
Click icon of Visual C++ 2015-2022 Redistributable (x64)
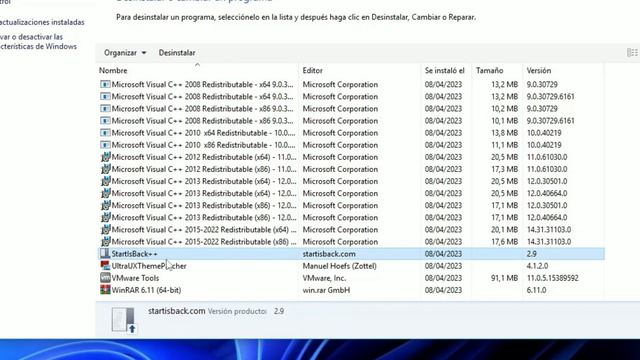[x=105, y=229]
